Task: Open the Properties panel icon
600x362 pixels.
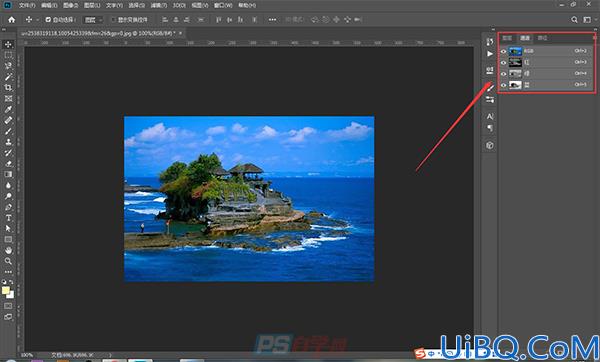Action: click(x=490, y=70)
